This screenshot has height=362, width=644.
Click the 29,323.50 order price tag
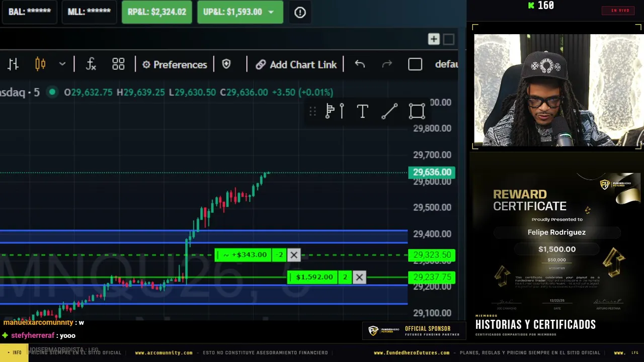tap(432, 255)
